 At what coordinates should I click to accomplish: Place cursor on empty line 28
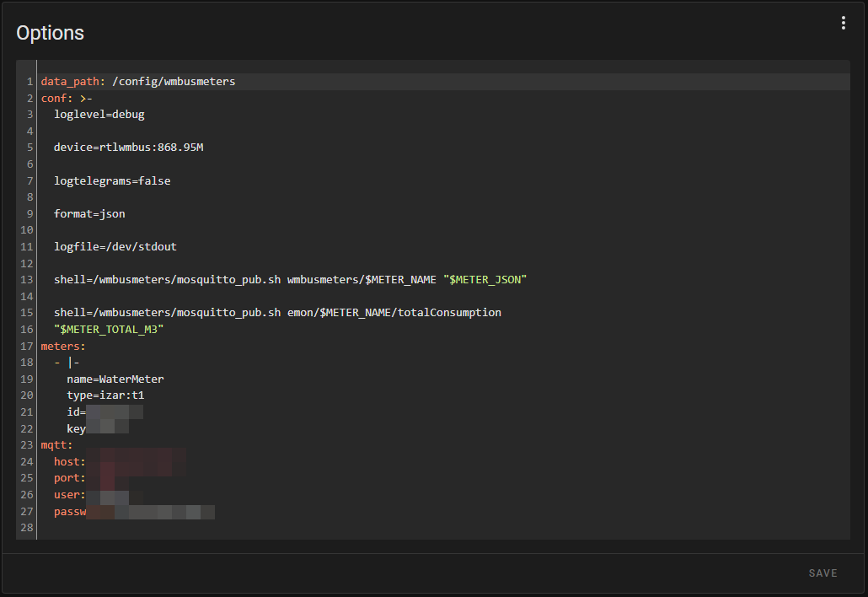click(x=443, y=528)
